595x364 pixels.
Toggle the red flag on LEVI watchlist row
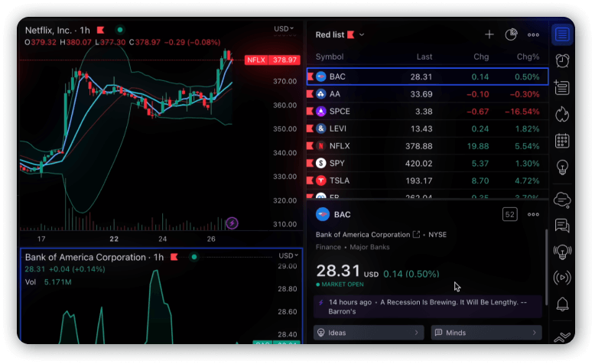click(310, 128)
